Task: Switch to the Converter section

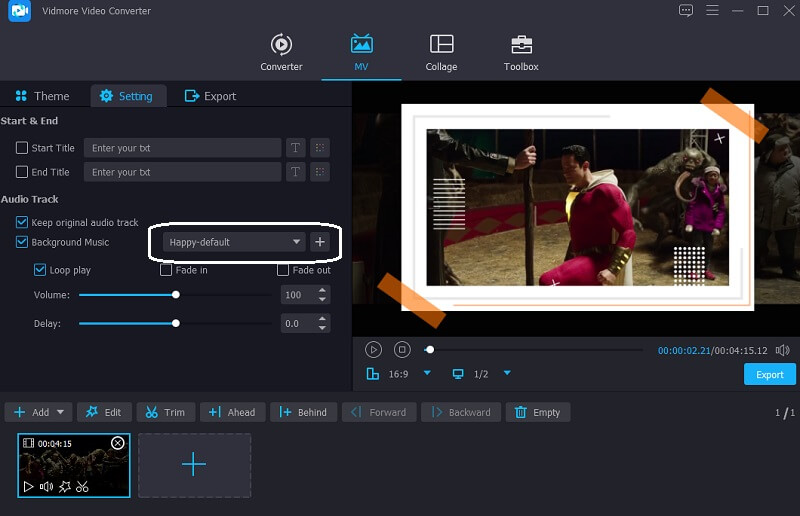Action: tap(281, 53)
